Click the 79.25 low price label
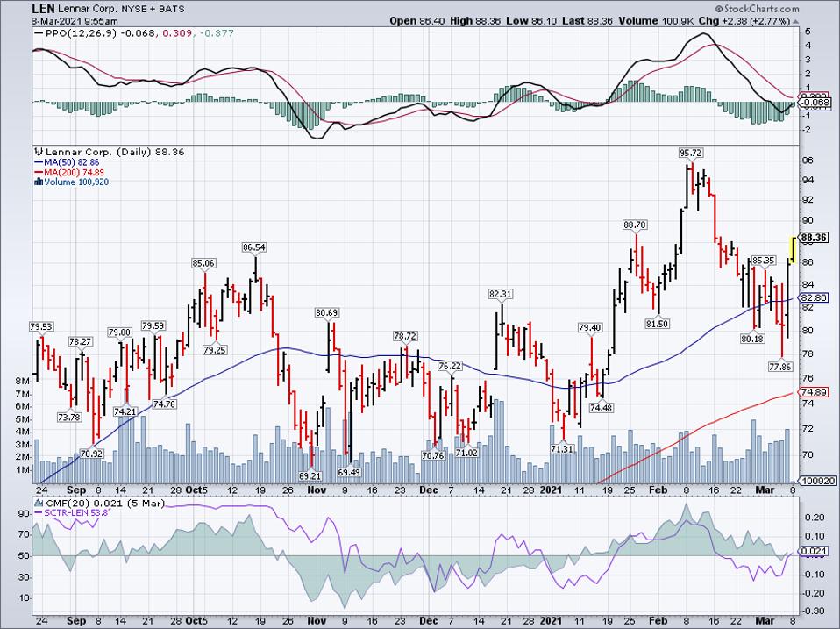The image size is (840, 629). [x=214, y=350]
